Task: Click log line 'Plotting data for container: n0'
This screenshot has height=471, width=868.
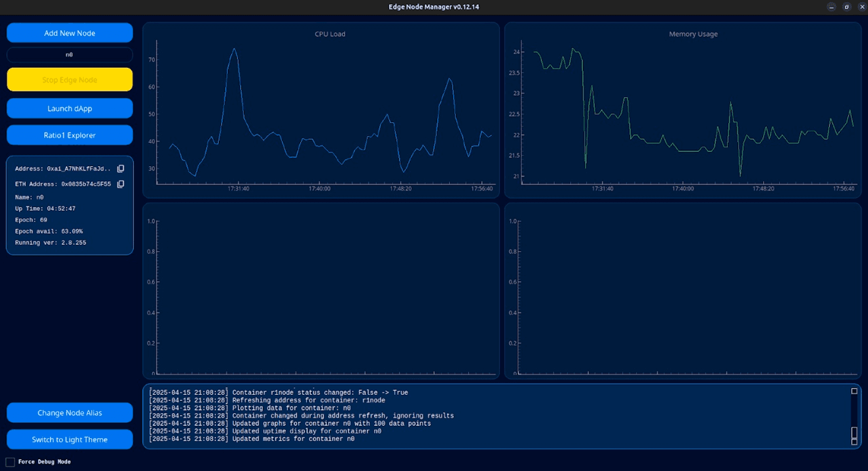Action: point(250,408)
